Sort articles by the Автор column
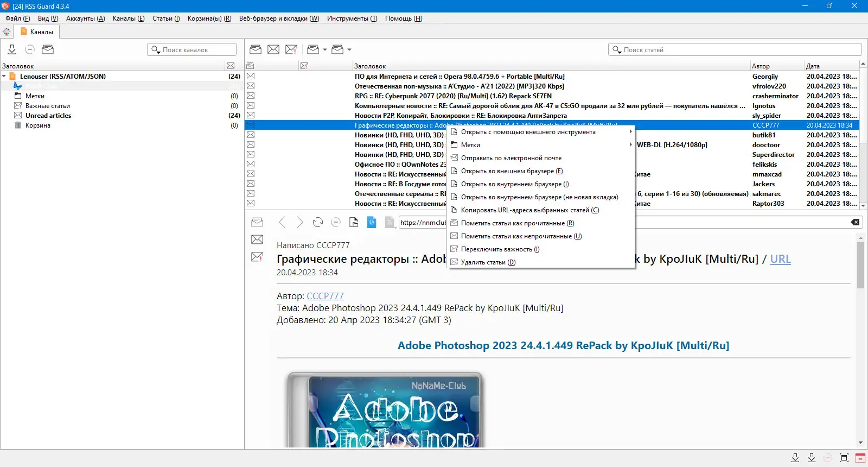Screen dimensions: 868x467 [x=777, y=66]
